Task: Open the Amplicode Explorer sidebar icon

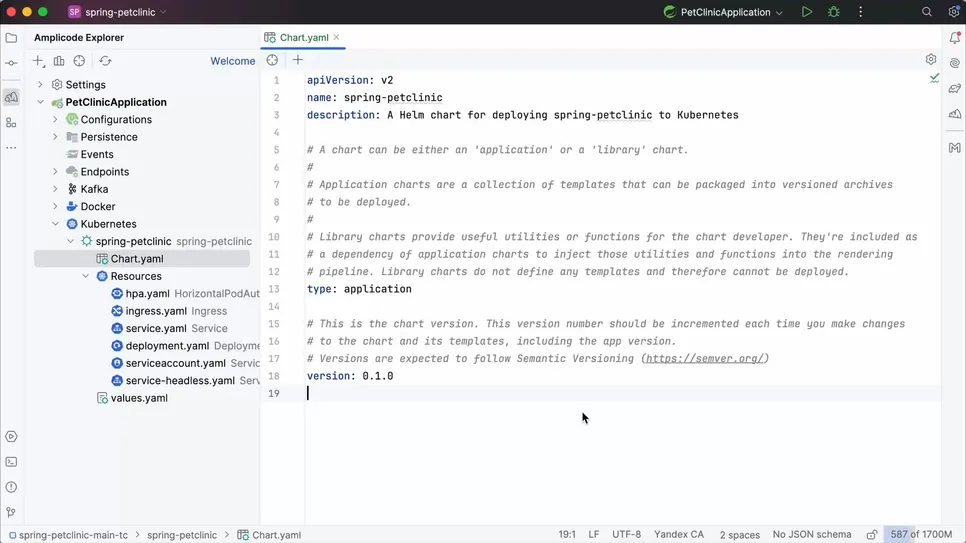Action: 11,97
